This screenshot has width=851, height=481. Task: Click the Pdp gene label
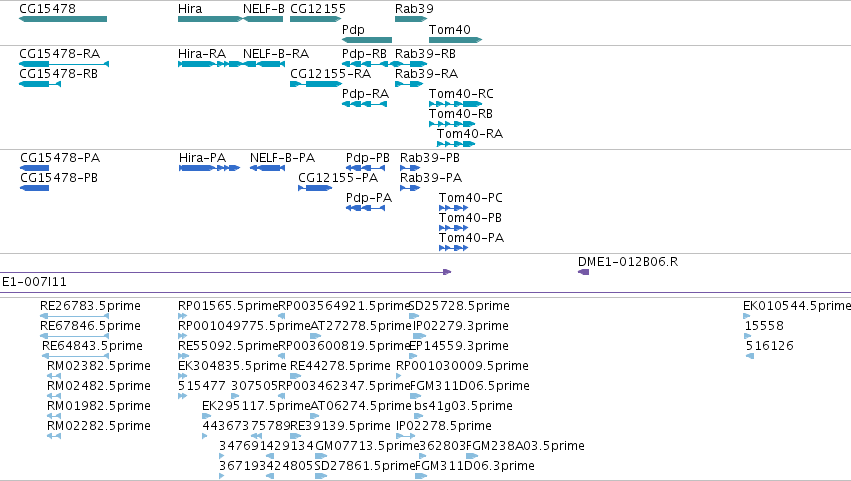pos(353,30)
